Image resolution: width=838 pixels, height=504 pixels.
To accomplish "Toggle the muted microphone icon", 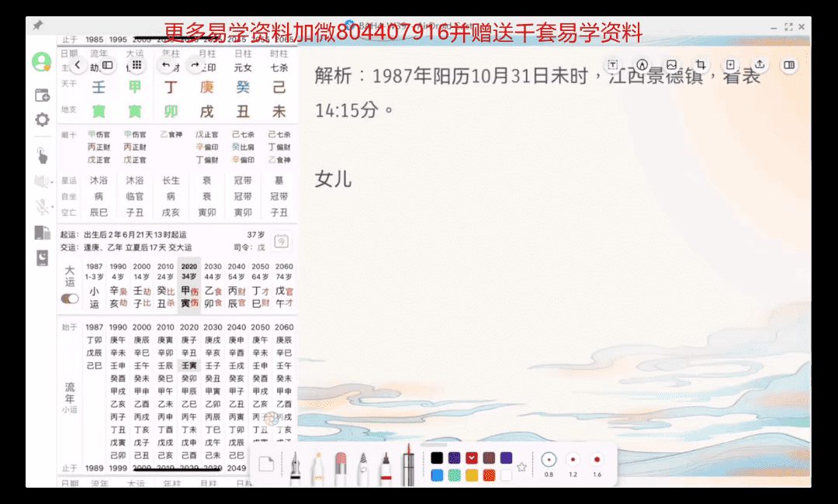I will 42,206.
